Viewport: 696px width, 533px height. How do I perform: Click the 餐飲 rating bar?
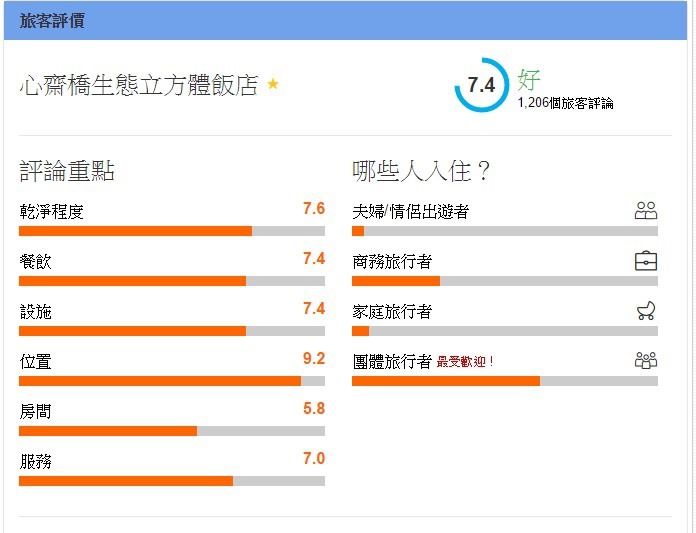[x=172, y=281]
